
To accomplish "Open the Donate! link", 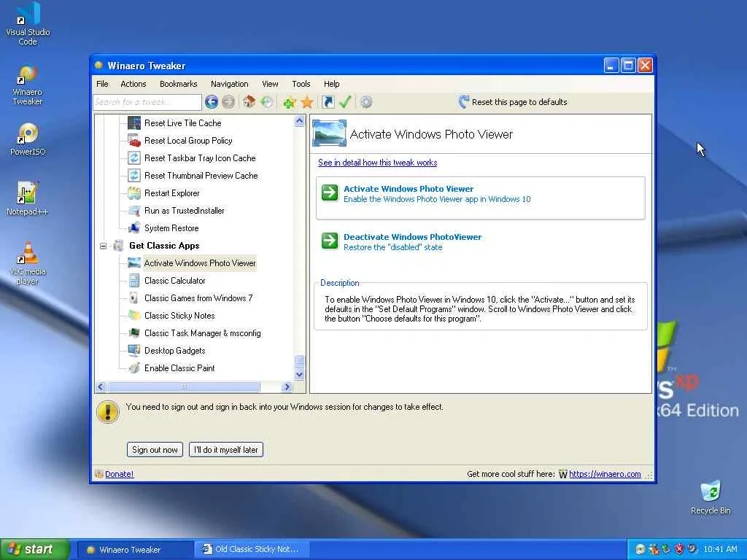I will (119, 474).
